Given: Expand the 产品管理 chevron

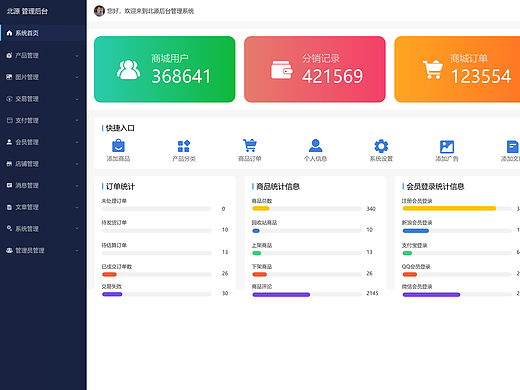Looking at the screenshot, I should [77, 56].
